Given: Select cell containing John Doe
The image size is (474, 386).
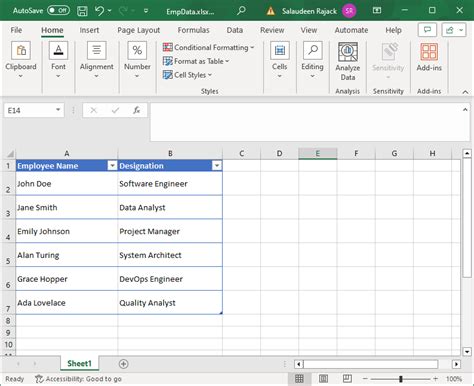Looking at the screenshot, I should point(67,184).
